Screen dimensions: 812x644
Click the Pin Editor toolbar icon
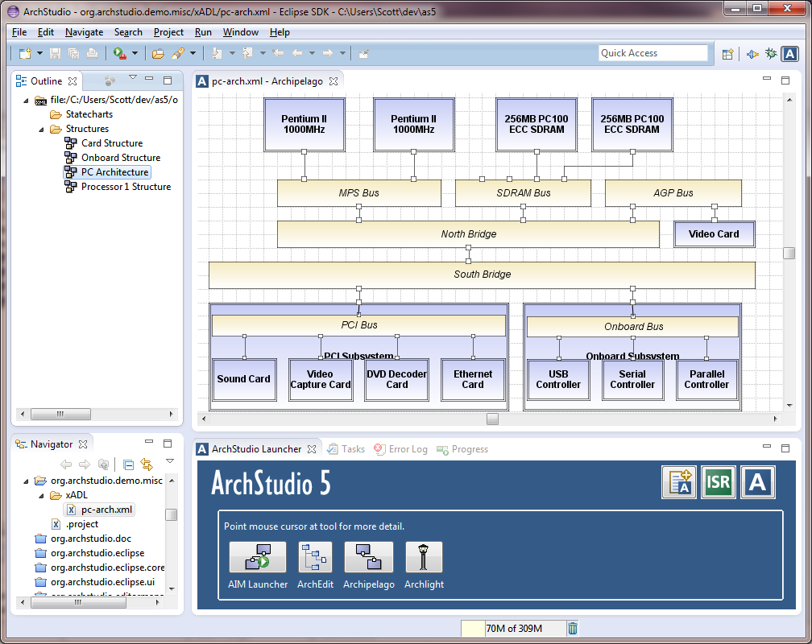(364, 53)
